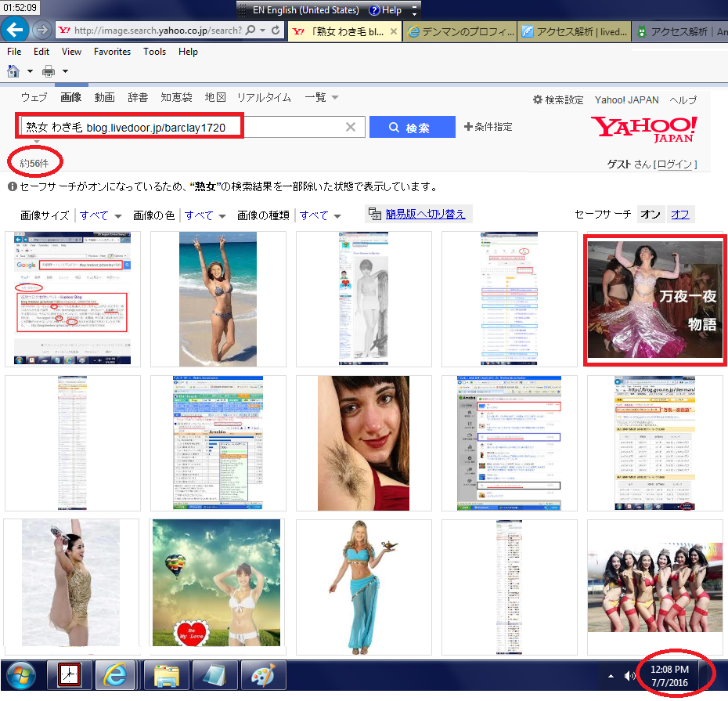Select the 辞書 search category
Viewport: 728px width, 701px height.
(x=138, y=97)
